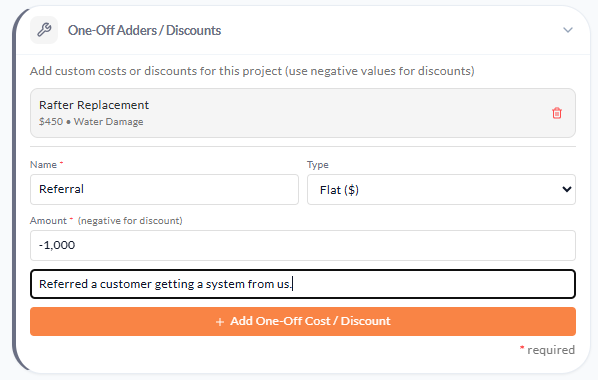The height and width of the screenshot is (380, 598).
Task: Delete the Rafter Replacement adder with the trash icon
Action: 557,113
